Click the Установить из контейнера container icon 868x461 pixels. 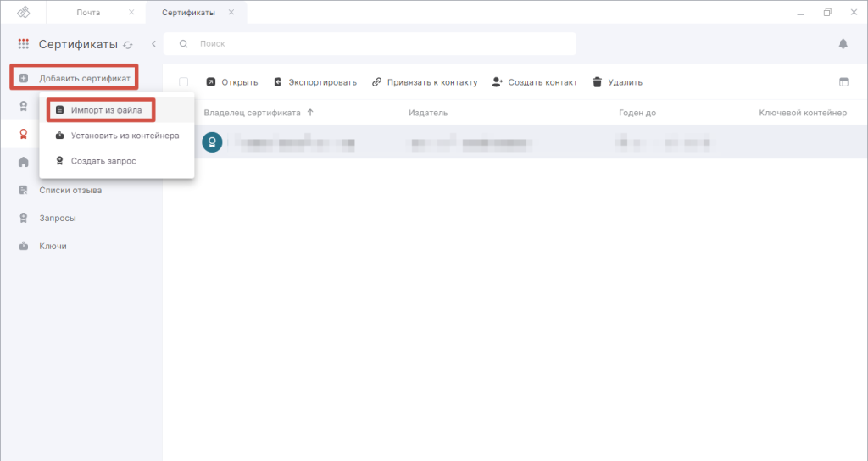(60, 136)
